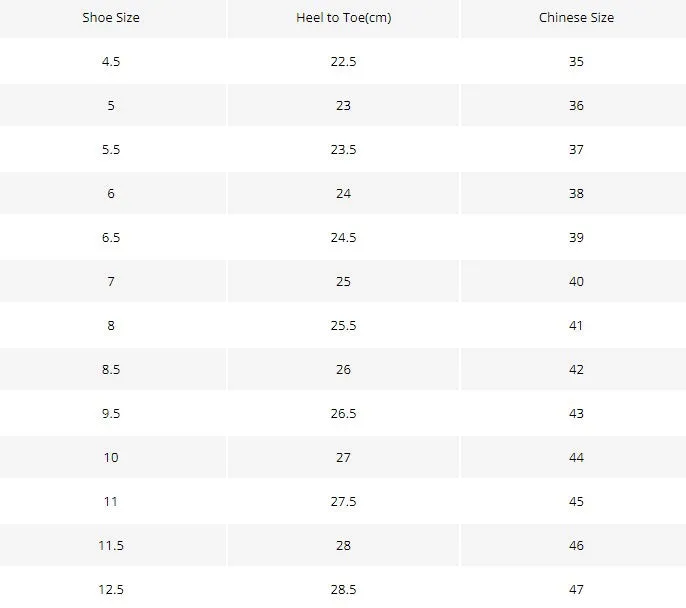Click the Shoe Size column header
The height and width of the screenshot is (608, 686).
[111, 18]
